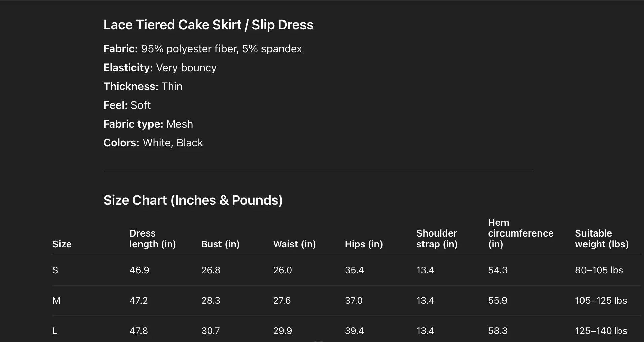The height and width of the screenshot is (342, 644).
Task: Click the "Hips (in)" column header
Action: point(364,244)
